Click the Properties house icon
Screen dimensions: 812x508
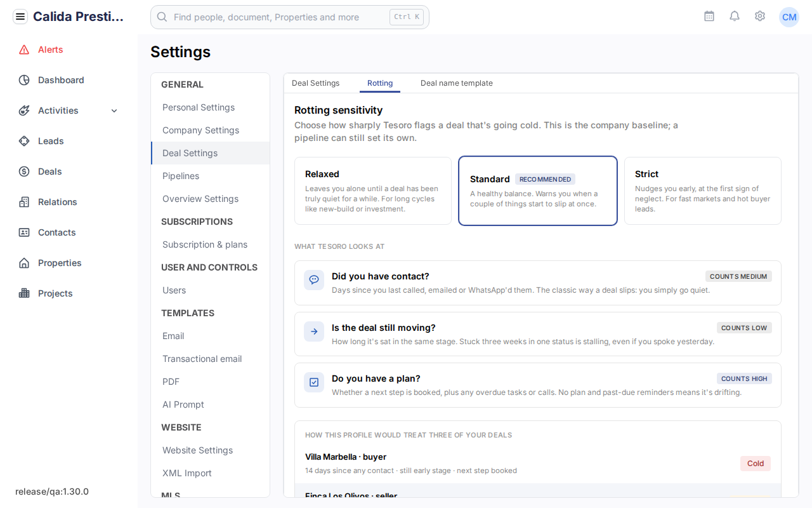point(24,263)
